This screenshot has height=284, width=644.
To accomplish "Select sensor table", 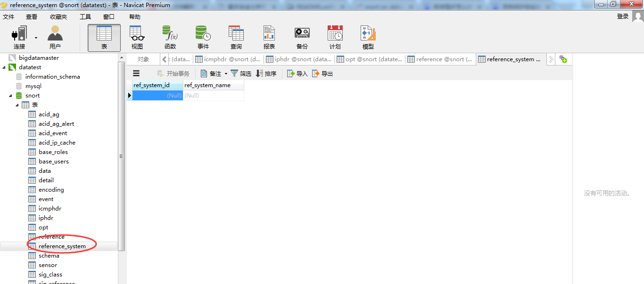I will [48, 265].
